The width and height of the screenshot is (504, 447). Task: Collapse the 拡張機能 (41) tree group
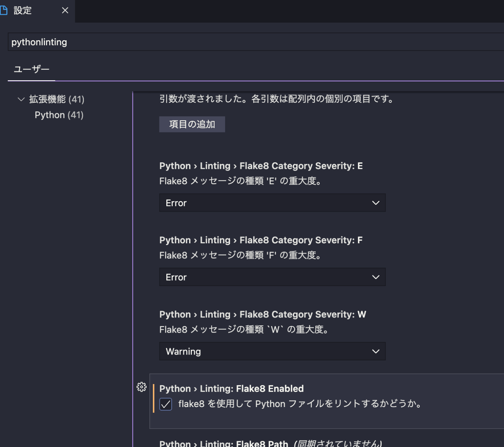pyautogui.click(x=21, y=99)
